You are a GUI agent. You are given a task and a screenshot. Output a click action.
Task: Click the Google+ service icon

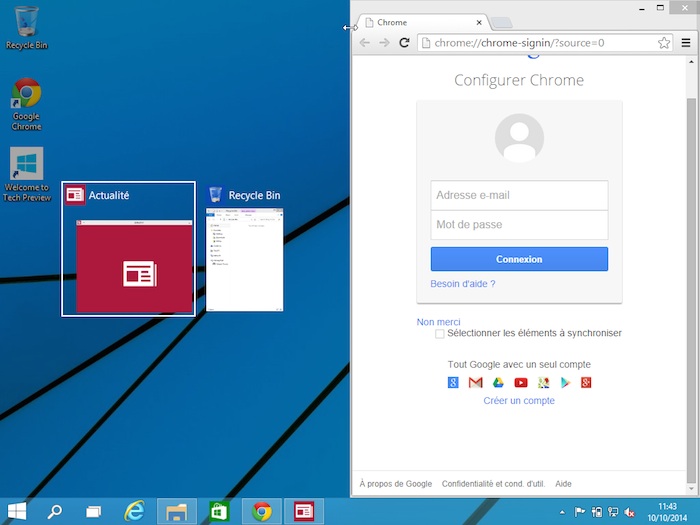586,383
